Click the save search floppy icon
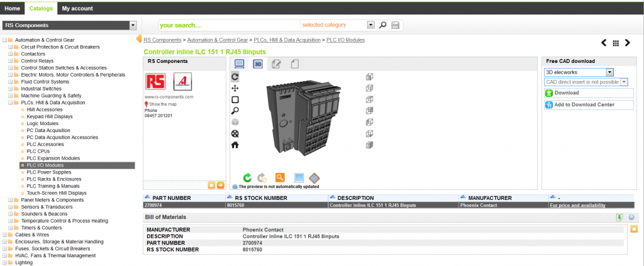644x266 pixels. pos(395,25)
